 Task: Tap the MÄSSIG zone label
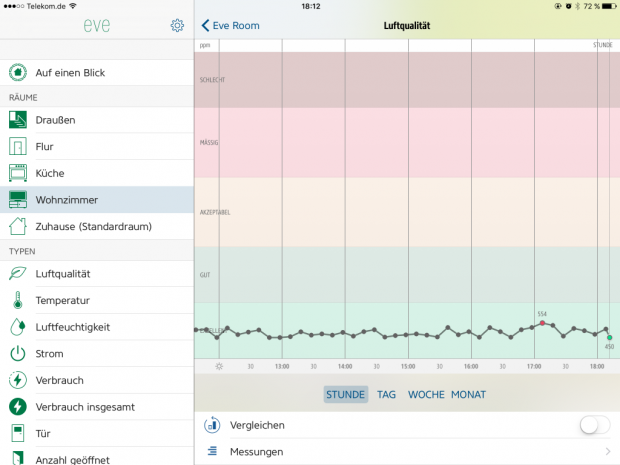pos(209,142)
